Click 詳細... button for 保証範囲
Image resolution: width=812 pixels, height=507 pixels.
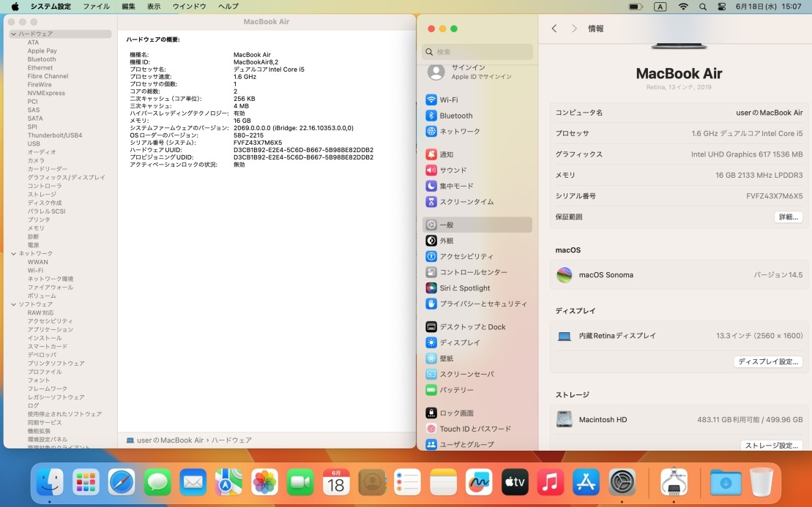788,217
